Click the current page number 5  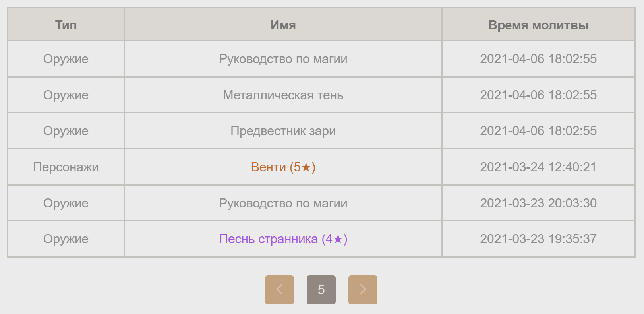[321, 290]
